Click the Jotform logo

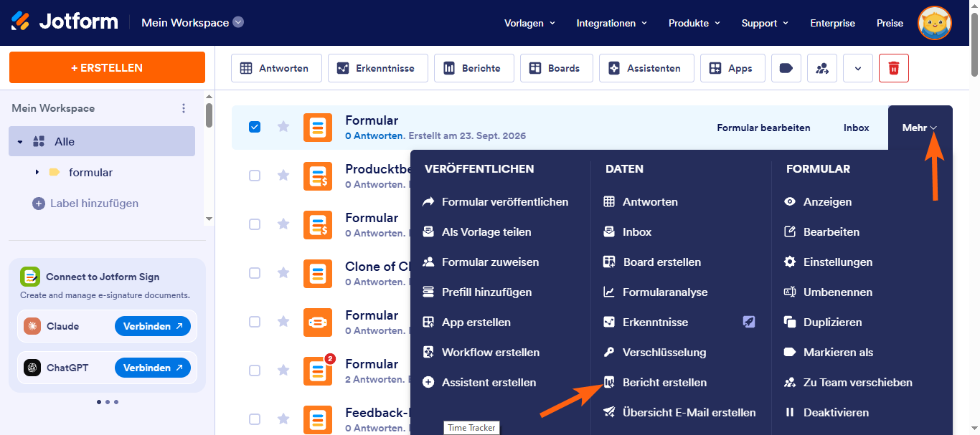point(65,21)
